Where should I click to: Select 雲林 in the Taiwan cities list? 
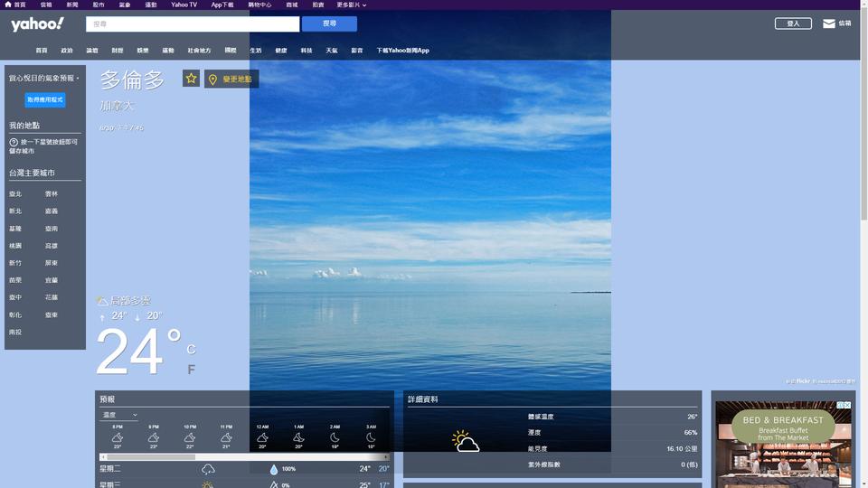pos(52,194)
